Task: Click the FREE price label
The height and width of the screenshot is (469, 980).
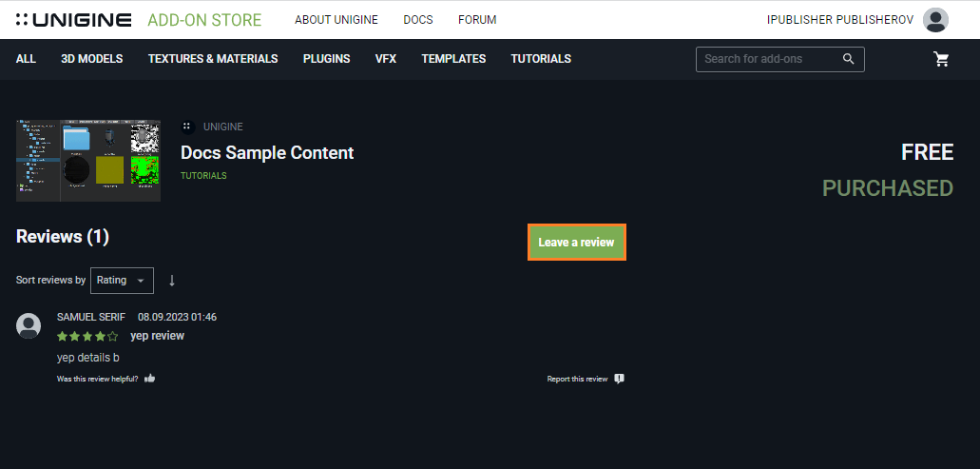Action: coord(928,152)
